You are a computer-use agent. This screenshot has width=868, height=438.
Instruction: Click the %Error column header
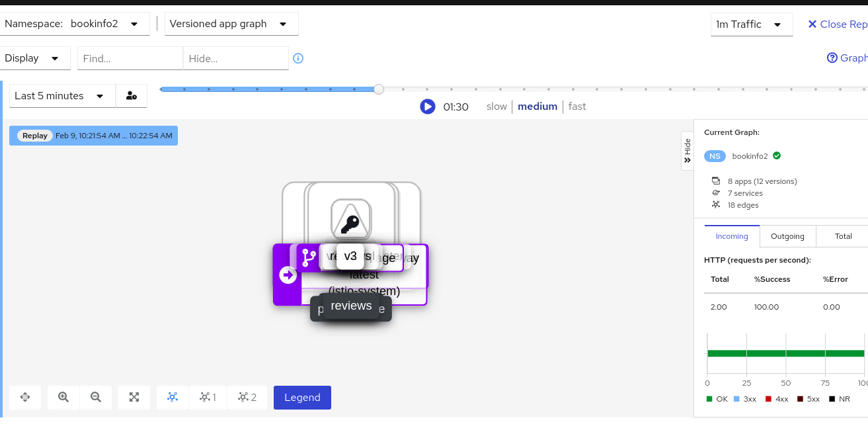point(836,279)
